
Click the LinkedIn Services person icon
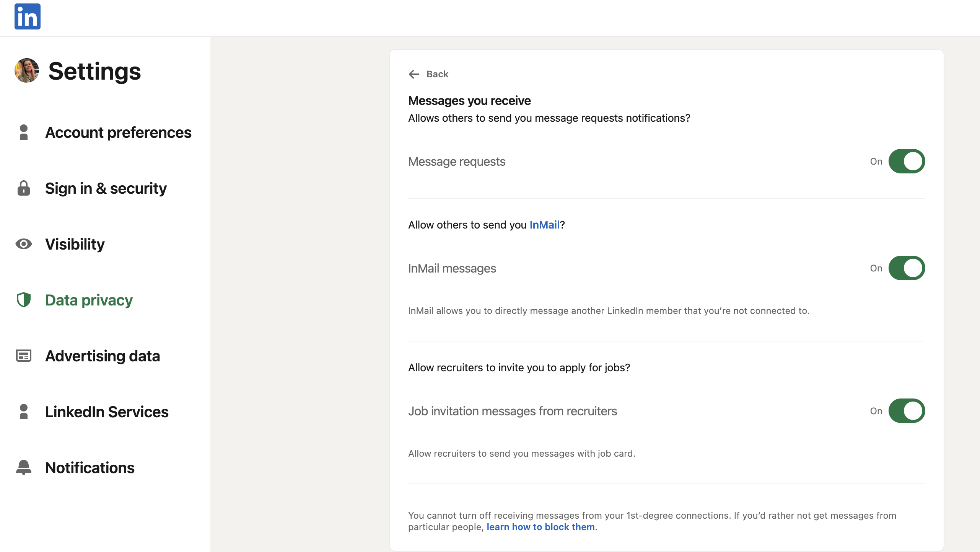coord(24,412)
